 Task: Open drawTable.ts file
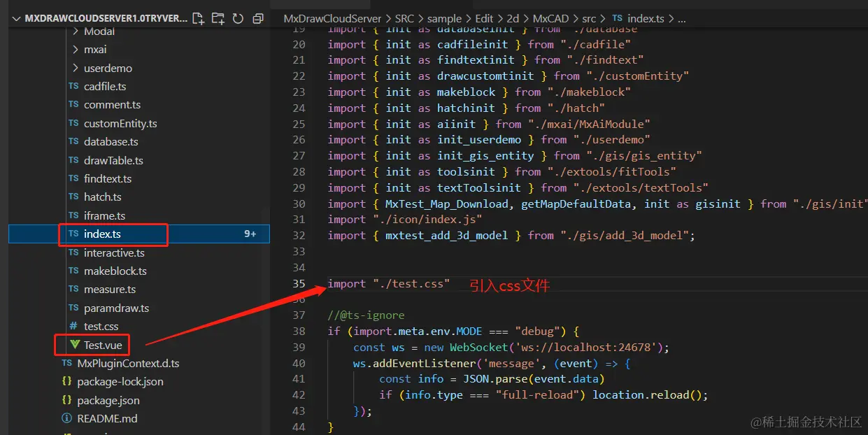point(113,160)
